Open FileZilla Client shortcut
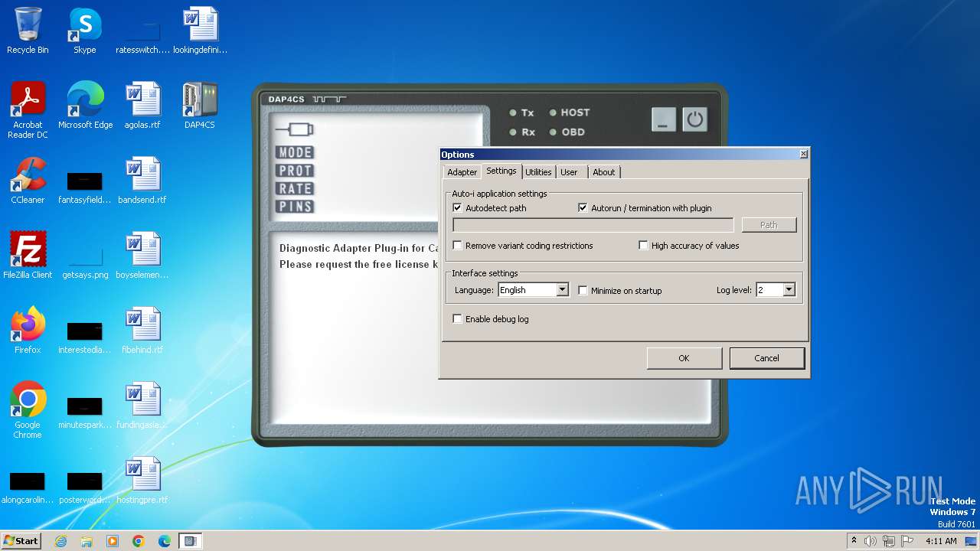 (28, 256)
